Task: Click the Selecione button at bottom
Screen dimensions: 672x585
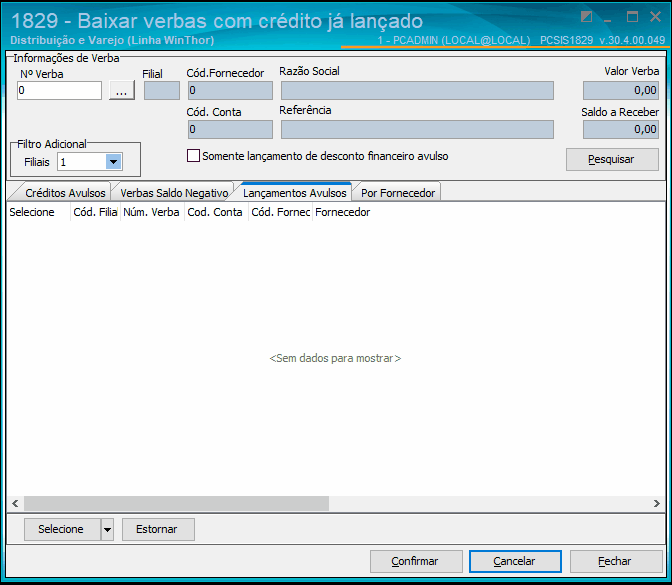Action: click(x=62, y=529)
